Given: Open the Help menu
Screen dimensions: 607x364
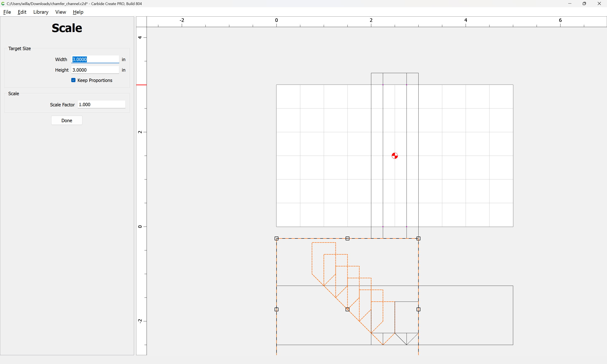Looking at the screenshot, I should pyautogui.click(x=78, y=12).
